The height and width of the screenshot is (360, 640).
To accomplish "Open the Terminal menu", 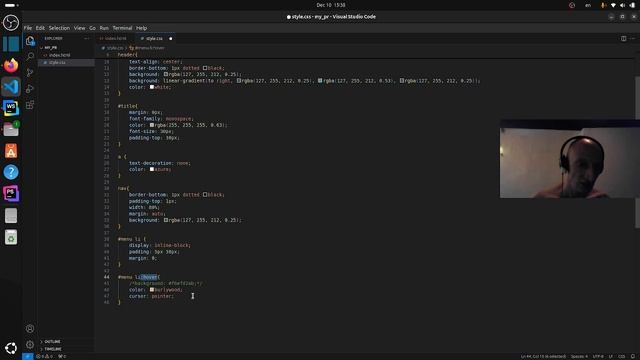I will 122,28.
